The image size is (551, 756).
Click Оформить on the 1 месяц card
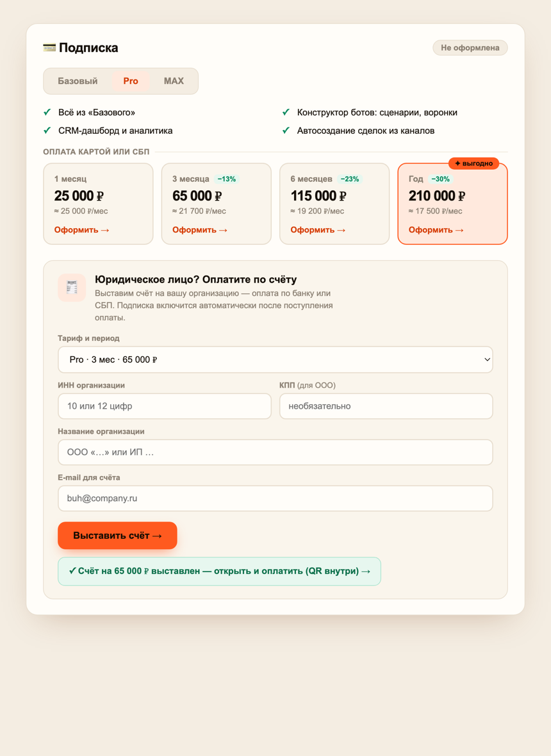[x=82, y=230]
